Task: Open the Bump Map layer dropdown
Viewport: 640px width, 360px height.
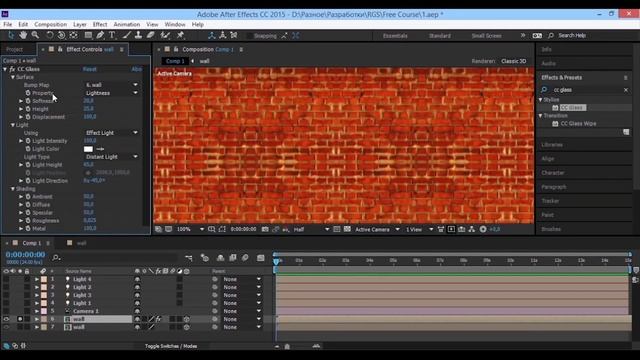Action: point(111,85)
